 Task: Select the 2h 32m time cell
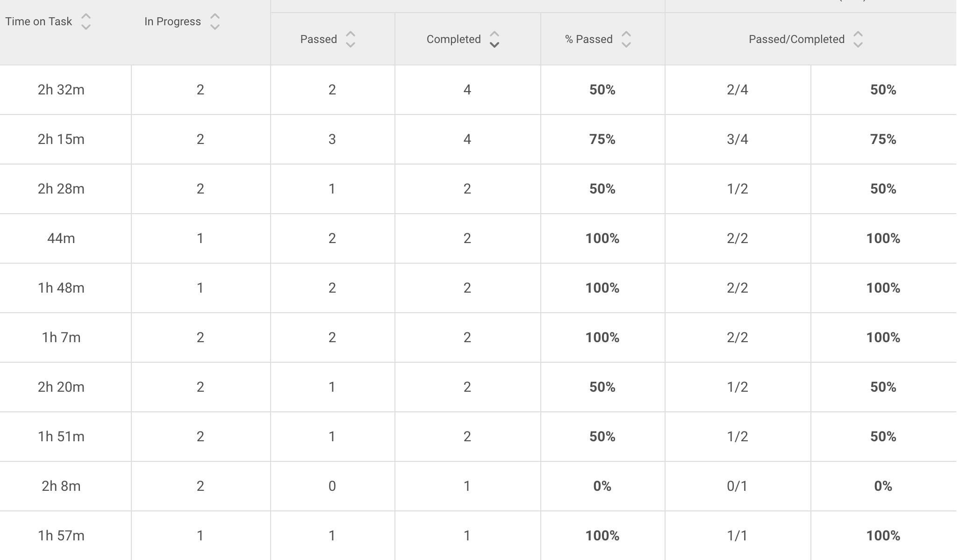[x=61, y=90]
